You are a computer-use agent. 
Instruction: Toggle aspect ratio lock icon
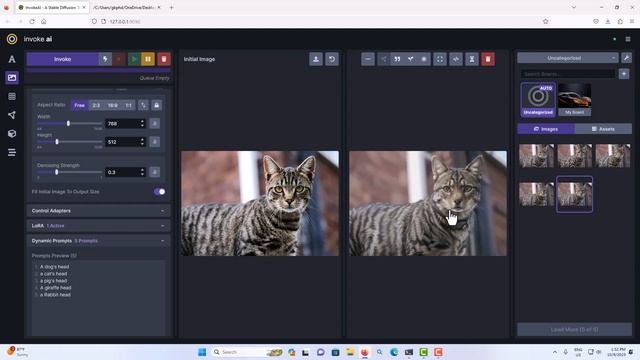tap(156, 105)
